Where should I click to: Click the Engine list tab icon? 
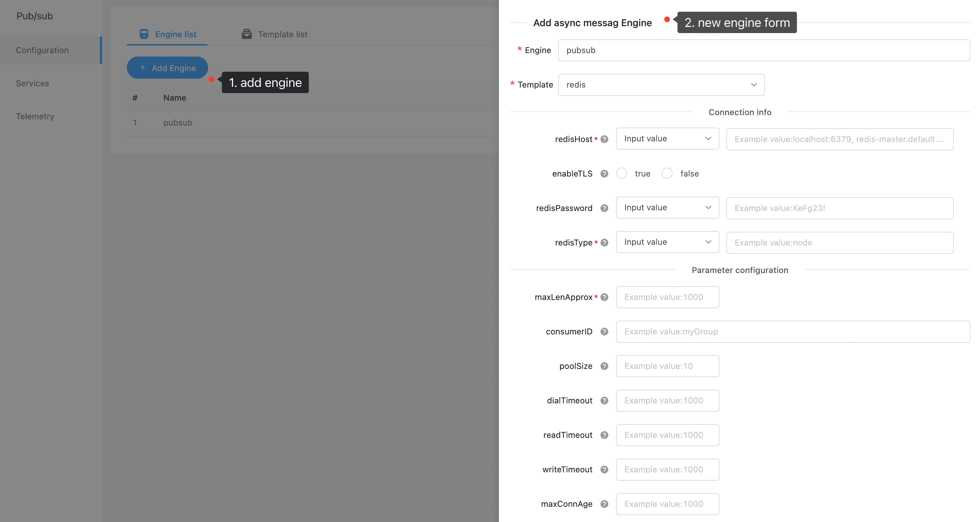tap(144, 34)
